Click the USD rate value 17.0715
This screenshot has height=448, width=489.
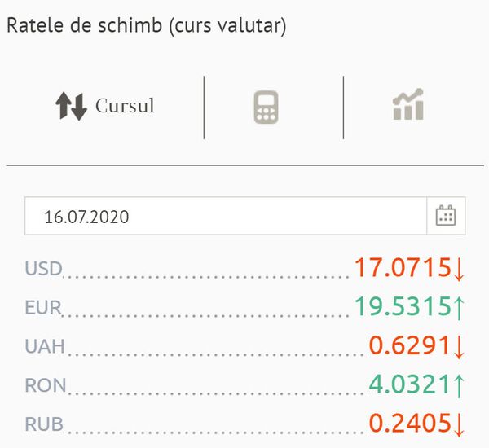point(403,267)
